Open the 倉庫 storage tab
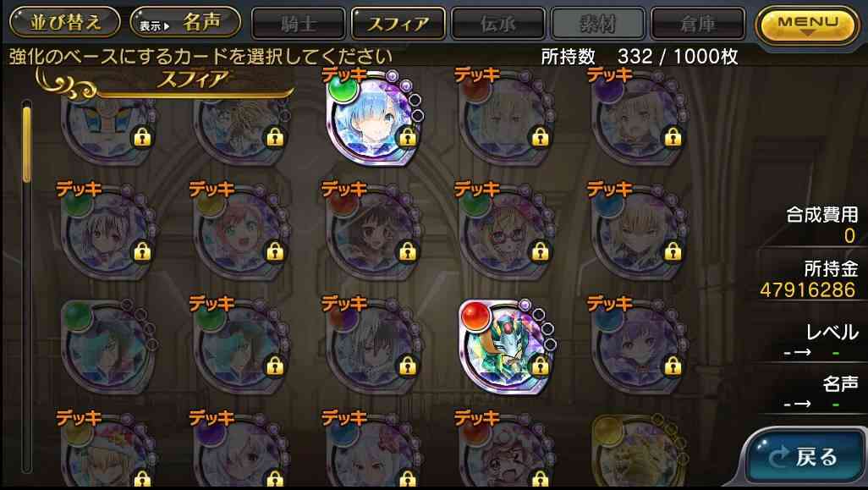868x490 pixels. pos(697,24)
